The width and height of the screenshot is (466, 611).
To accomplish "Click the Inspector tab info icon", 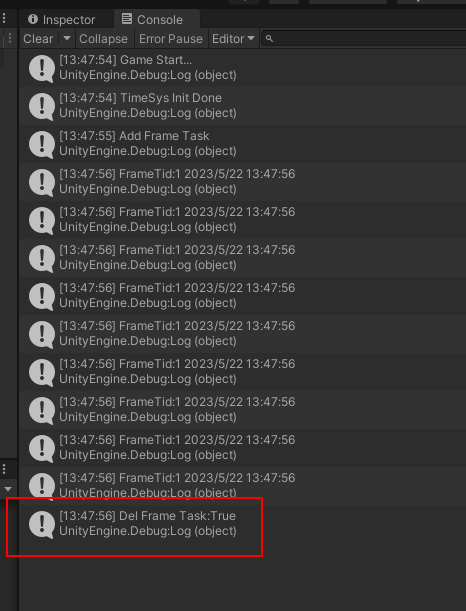I will 33,19.
